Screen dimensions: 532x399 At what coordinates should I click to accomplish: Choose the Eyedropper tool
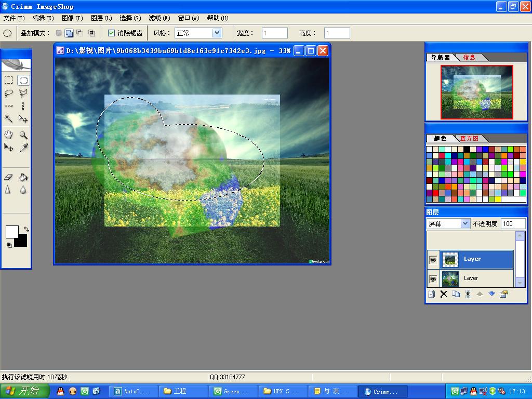coord(23,148)
